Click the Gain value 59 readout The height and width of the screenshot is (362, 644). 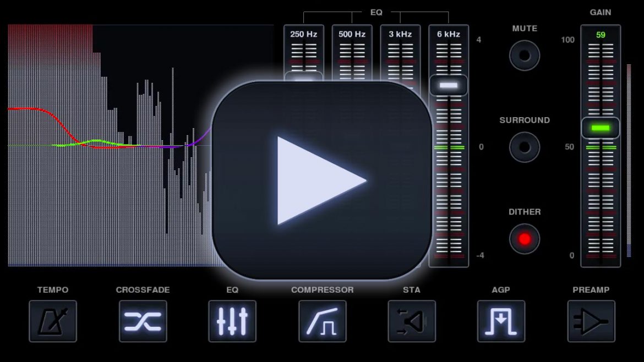601,35
